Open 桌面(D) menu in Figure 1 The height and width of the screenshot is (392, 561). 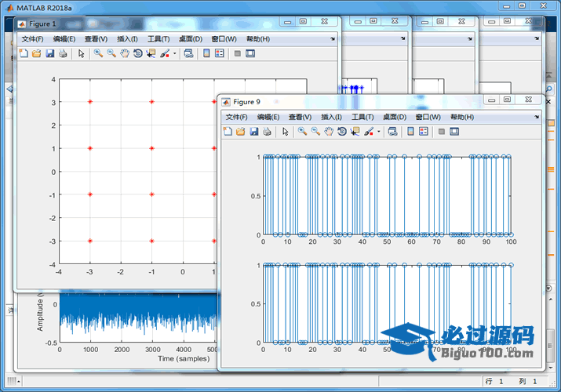191,39
